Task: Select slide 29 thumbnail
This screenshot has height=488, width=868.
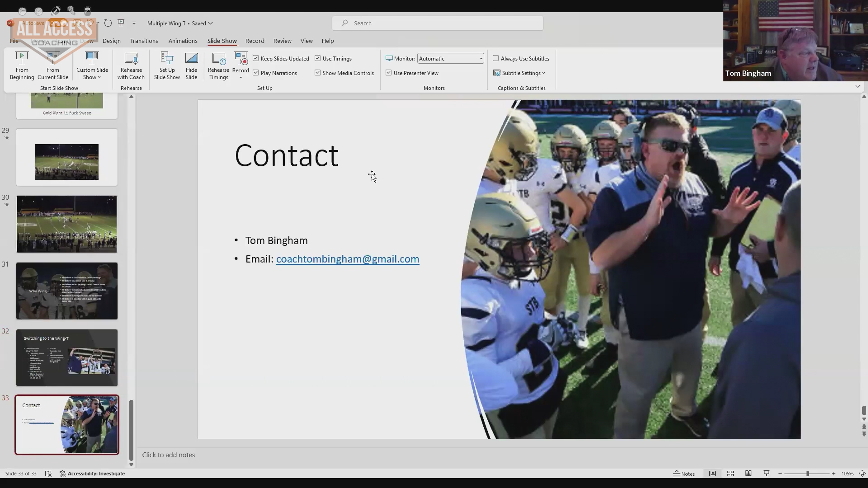Action: coord(67,157)
